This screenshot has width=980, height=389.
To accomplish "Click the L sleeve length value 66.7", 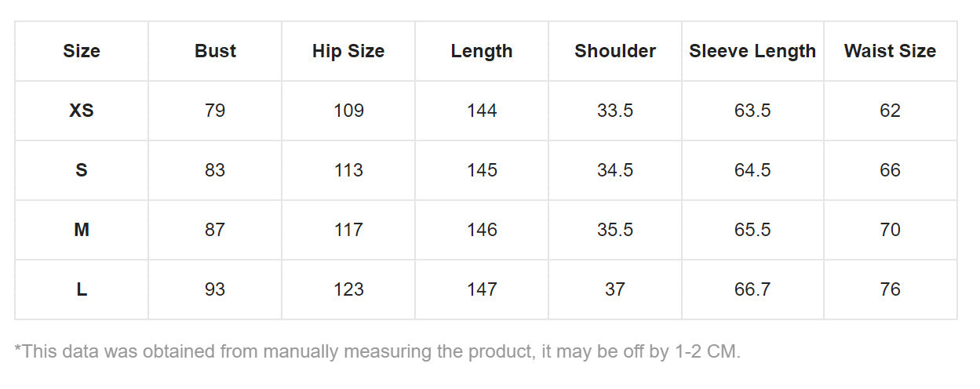I will [752, 289].
